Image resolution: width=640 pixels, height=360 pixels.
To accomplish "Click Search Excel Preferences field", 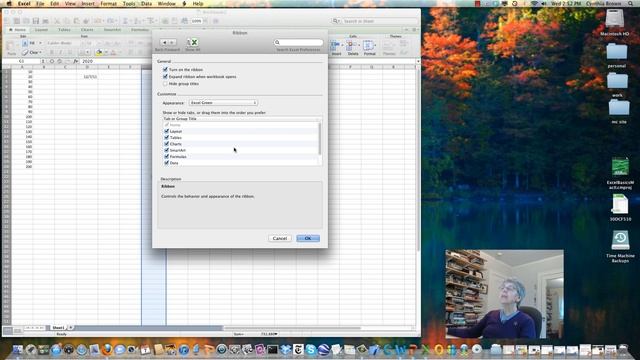I will [298, 42].
